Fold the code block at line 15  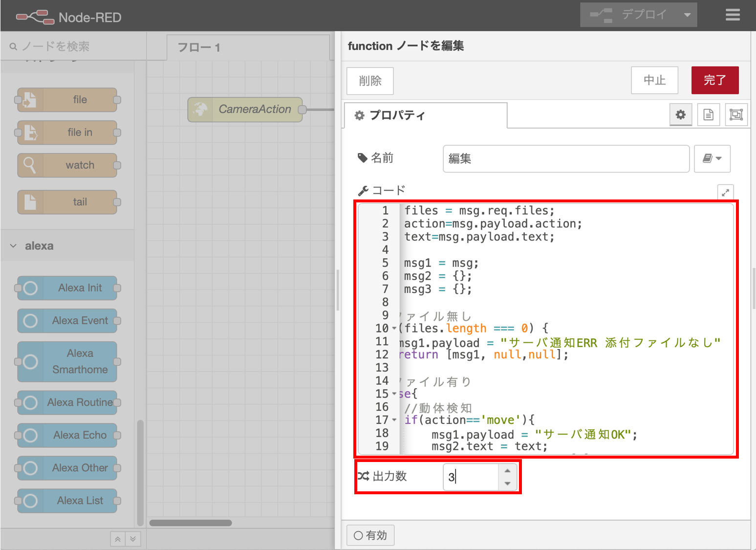(394, 394)
